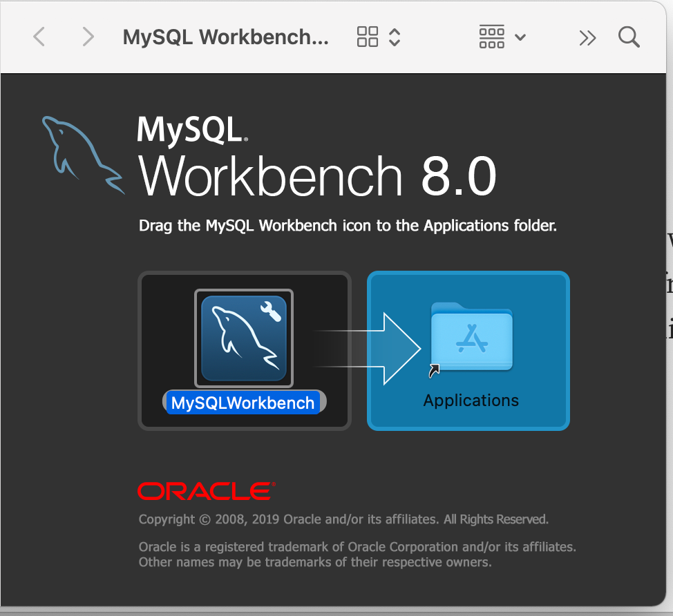This screenshot has width=673, height=616.
Task: Click the MySQLWorkbench filename label
Action: (x=243, y=403)
